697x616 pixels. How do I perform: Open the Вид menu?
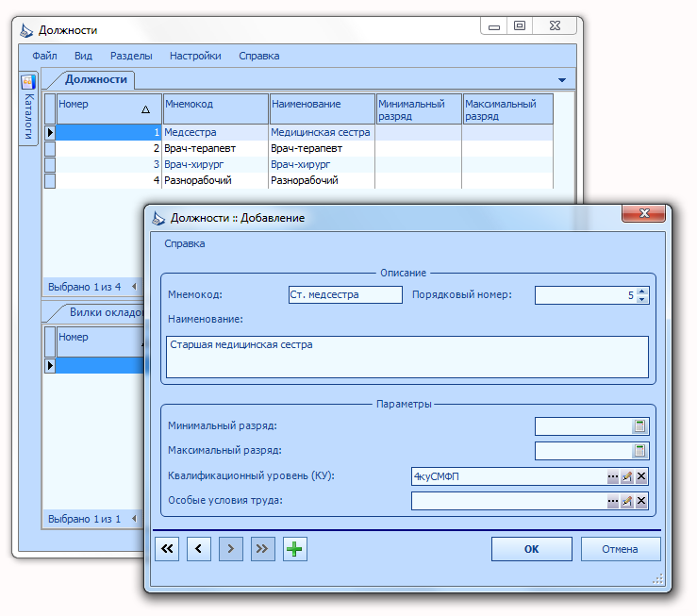(83, 56)
